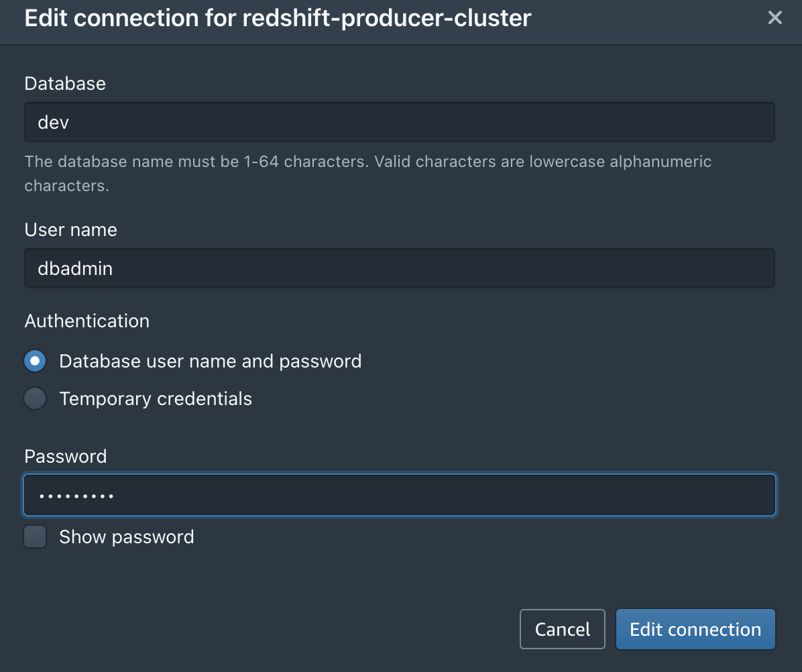Close the Edit connection dialog
The width and height of the screenshot is (802, 672).
(775, 18)
